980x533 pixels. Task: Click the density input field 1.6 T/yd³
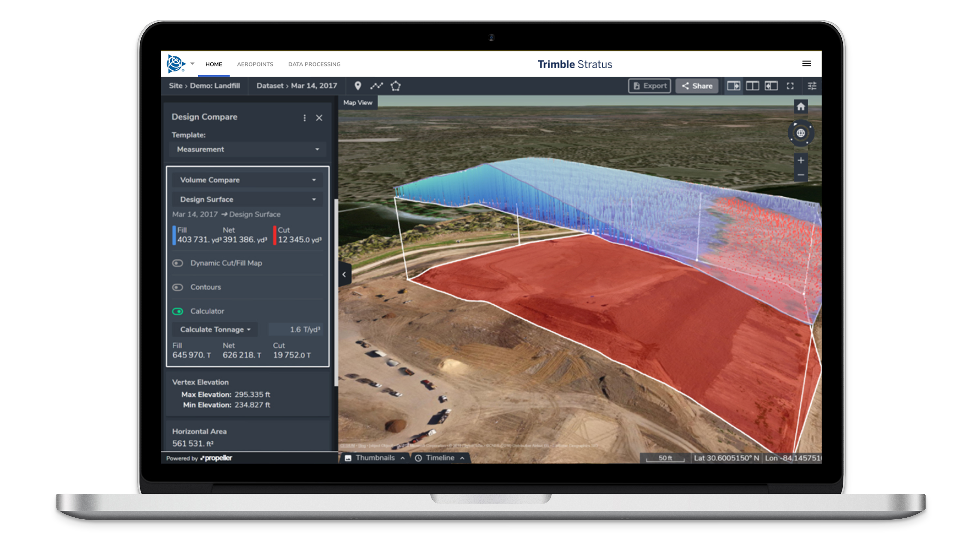(x=296, y=329)
